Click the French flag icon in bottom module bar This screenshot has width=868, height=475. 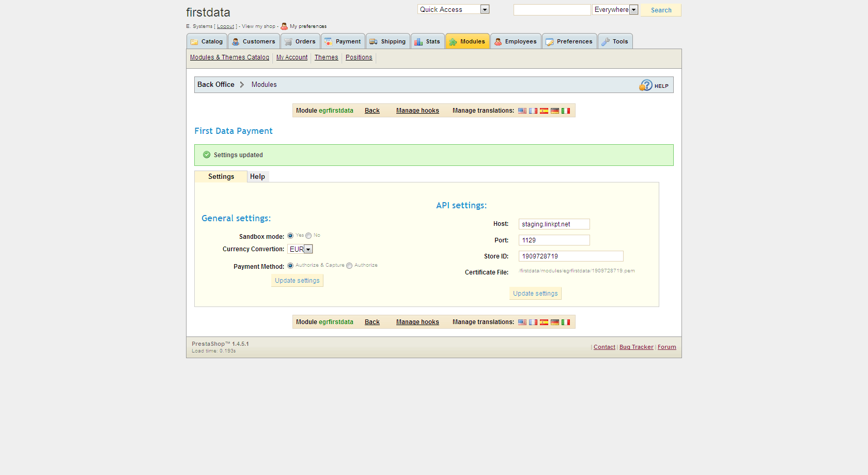coord(533,322)
